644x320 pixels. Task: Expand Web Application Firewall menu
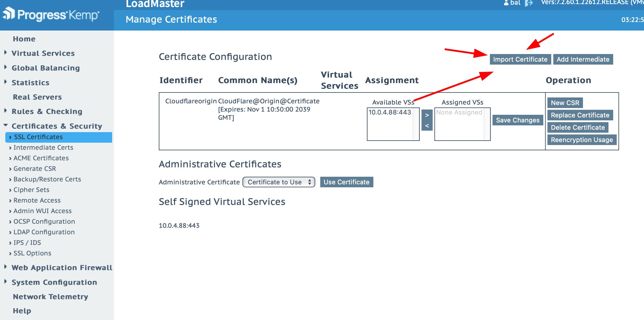62,268
